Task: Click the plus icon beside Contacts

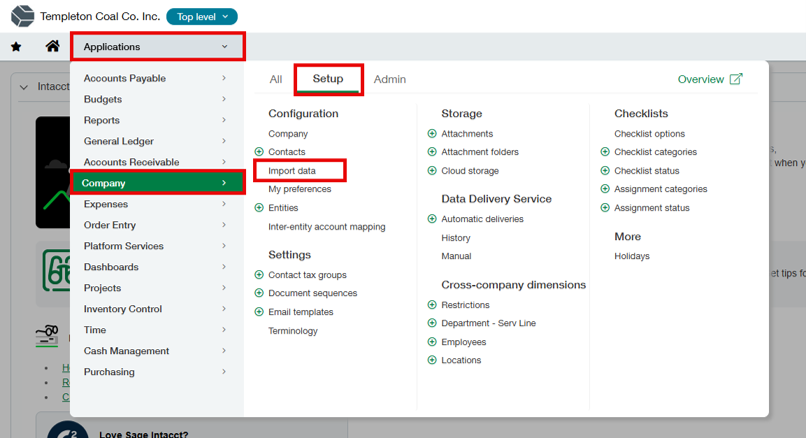Action: coord(259,152)
